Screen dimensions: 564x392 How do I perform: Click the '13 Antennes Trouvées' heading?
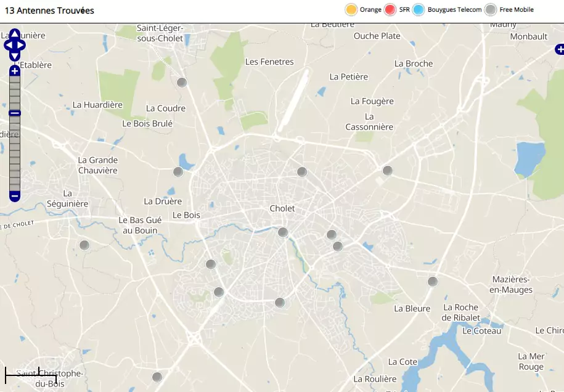[49, 10]
